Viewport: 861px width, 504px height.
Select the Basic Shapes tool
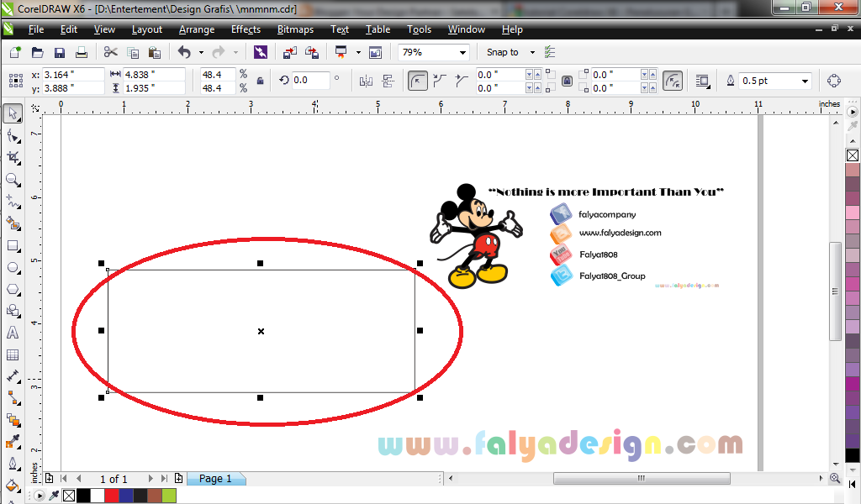[x=13, y=311]
